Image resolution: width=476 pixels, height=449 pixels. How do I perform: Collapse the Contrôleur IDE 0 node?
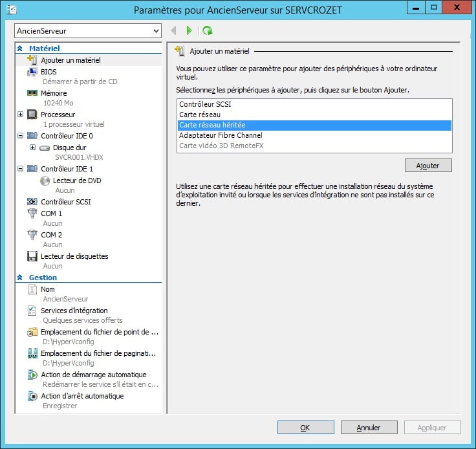coord(20,136)
